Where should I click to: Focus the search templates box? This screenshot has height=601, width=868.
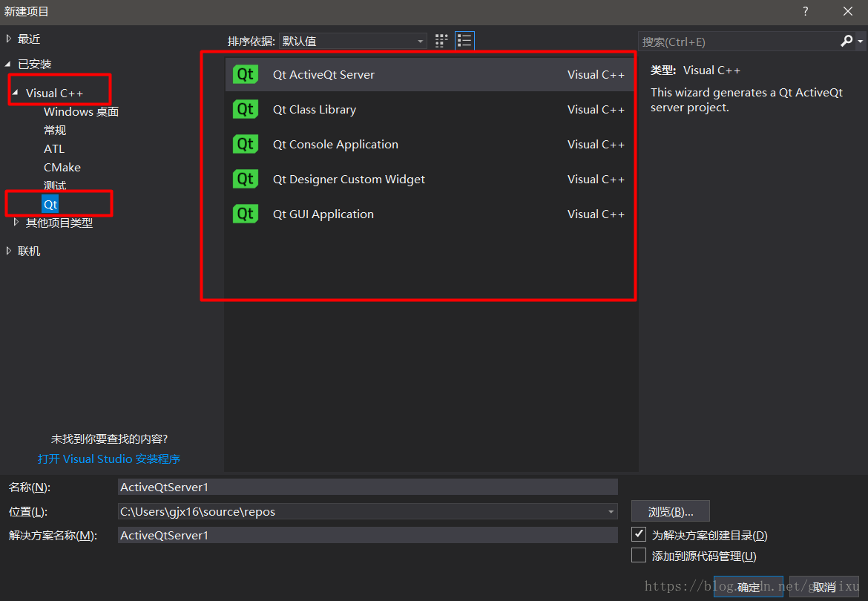point(740,42)
